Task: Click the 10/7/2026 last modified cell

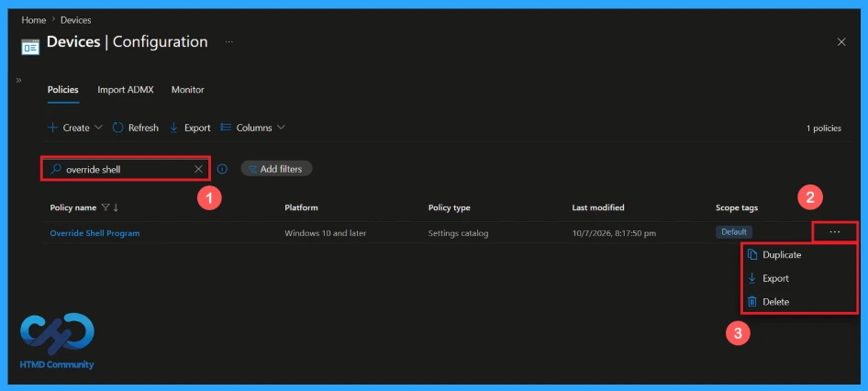Action: click(614, 233)
